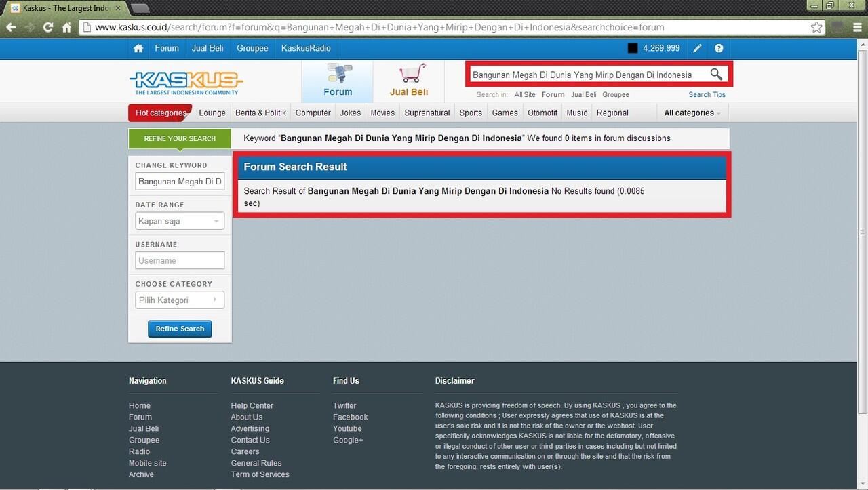868x490 pixels.
Task: Click the Refine Search button
Action: (x=180, y=329)
